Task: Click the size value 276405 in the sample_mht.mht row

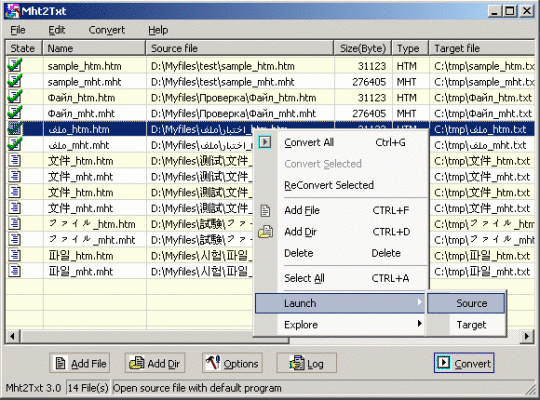Action: pyautogui.click(x=369, y=82)
